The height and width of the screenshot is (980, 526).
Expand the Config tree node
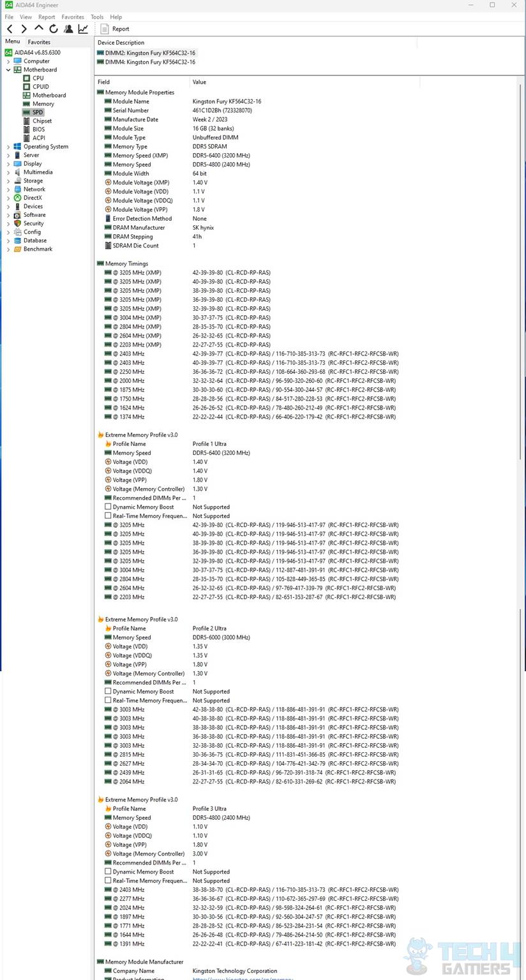coord(8,232)
